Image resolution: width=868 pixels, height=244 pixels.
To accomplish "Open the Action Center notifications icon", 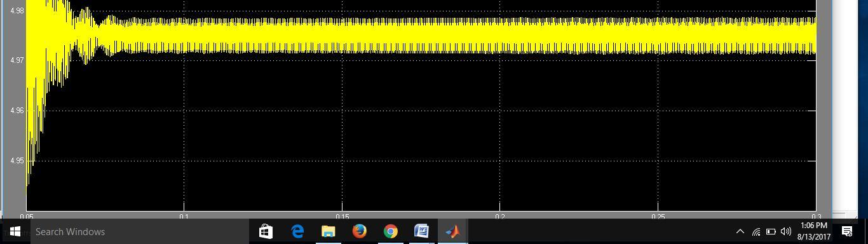I will point(847,232).
